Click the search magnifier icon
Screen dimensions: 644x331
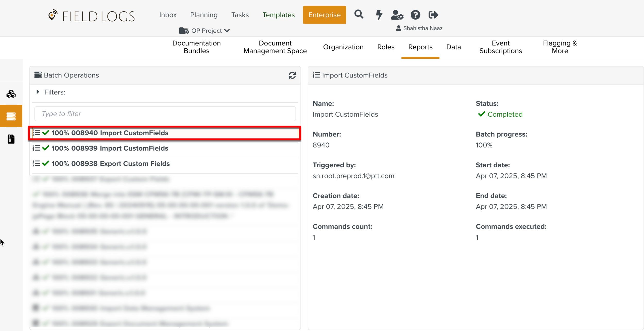click(x=359, y=14)
